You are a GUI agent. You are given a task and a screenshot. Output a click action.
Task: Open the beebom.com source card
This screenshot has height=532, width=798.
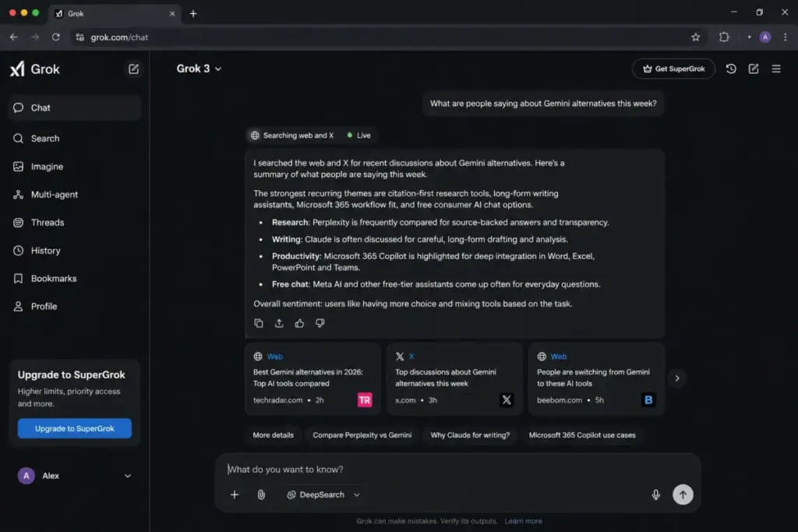596,379
